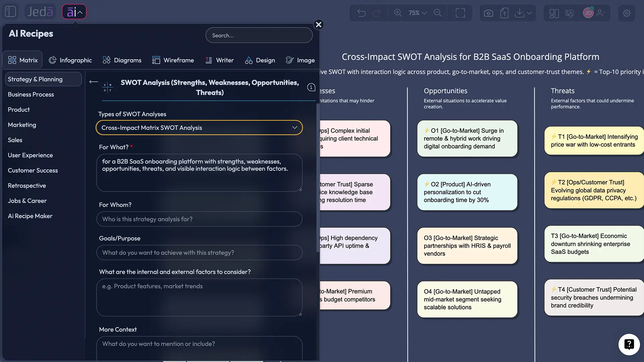Click the internal and external factors field

199,297
